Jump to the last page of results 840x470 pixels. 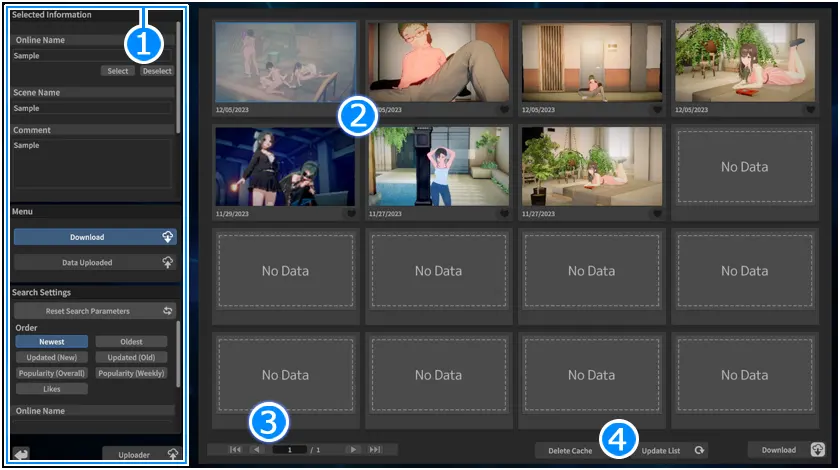[375, 450]
